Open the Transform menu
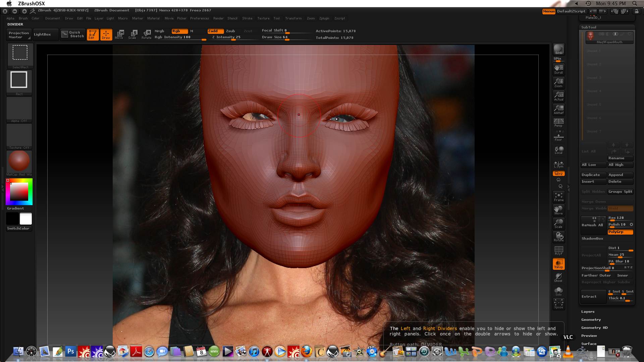644x362 pixels. (x=293, y=18)
